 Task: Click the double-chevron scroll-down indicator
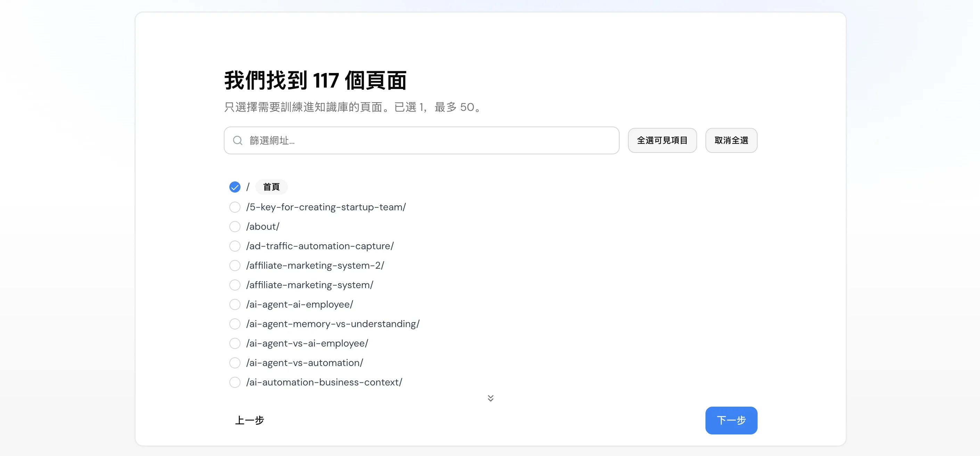click(x=490, y=398)
